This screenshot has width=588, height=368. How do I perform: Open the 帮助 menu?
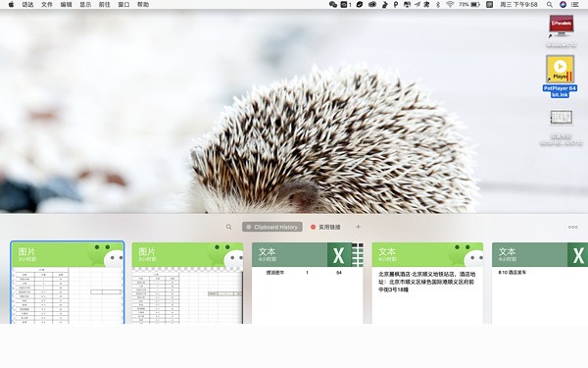point(143,5)
